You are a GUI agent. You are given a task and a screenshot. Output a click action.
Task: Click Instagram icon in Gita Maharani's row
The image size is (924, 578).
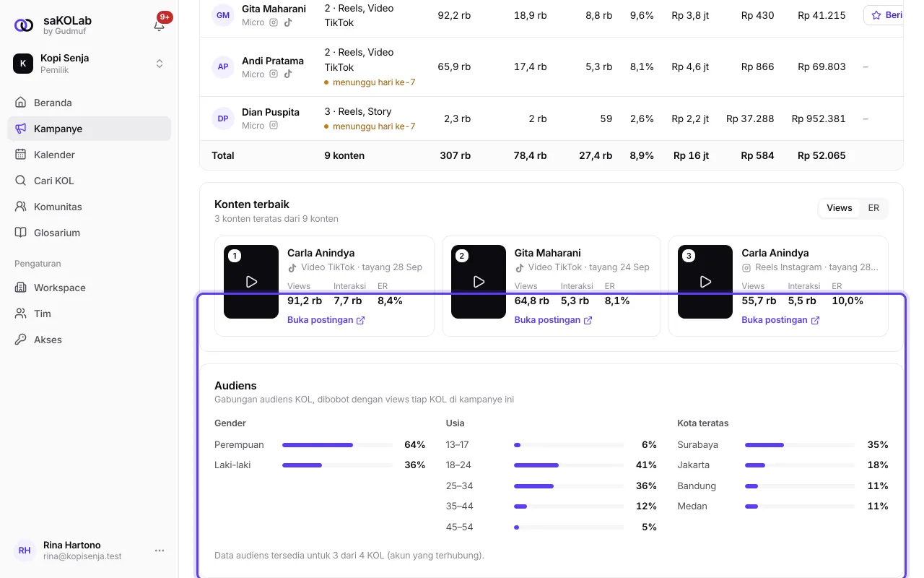click(x=274, y=22)
